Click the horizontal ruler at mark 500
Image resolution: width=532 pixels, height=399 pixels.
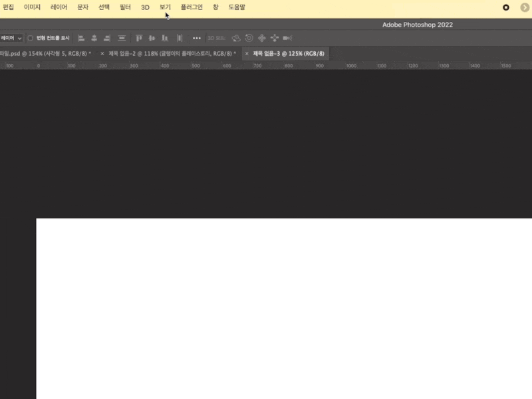point(196,65)
